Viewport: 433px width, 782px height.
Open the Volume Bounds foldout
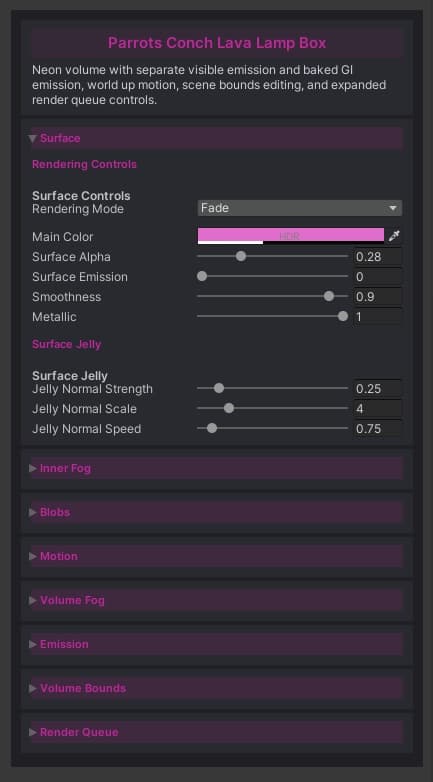[x=216, y=688]
